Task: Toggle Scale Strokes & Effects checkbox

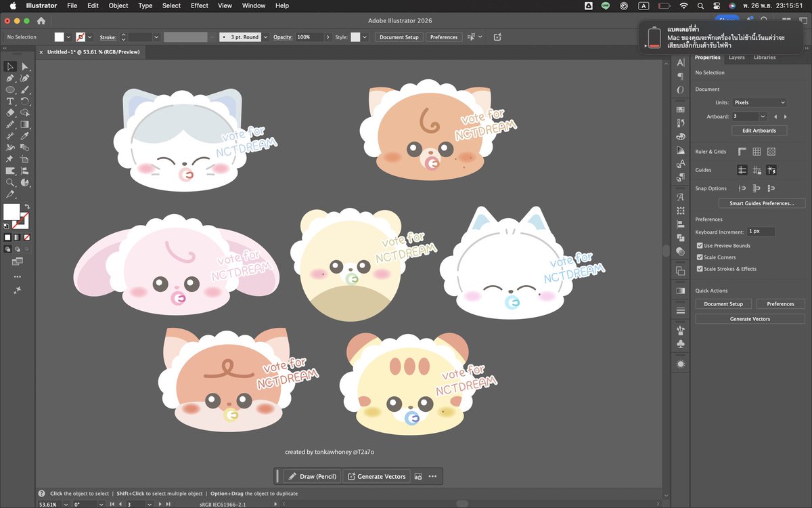Action: pyautogui.click(x=700, y=269)
